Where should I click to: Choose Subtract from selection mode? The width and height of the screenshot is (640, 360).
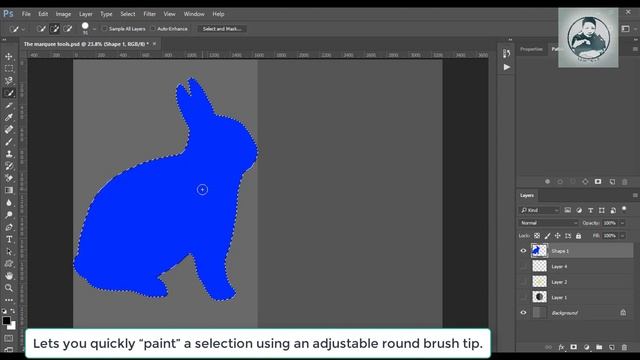click(x=68, y=29)
